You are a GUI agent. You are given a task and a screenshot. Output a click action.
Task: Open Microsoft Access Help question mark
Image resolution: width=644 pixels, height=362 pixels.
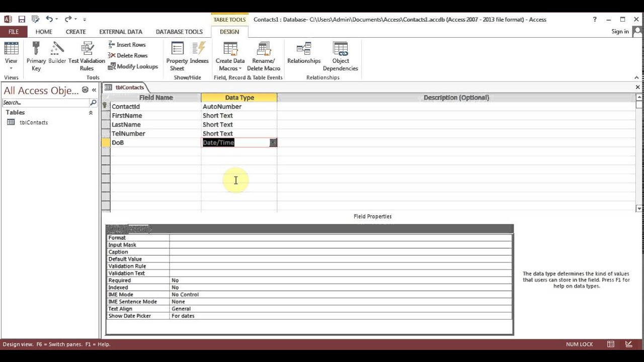pyautogui.click(x=595, y=19)
